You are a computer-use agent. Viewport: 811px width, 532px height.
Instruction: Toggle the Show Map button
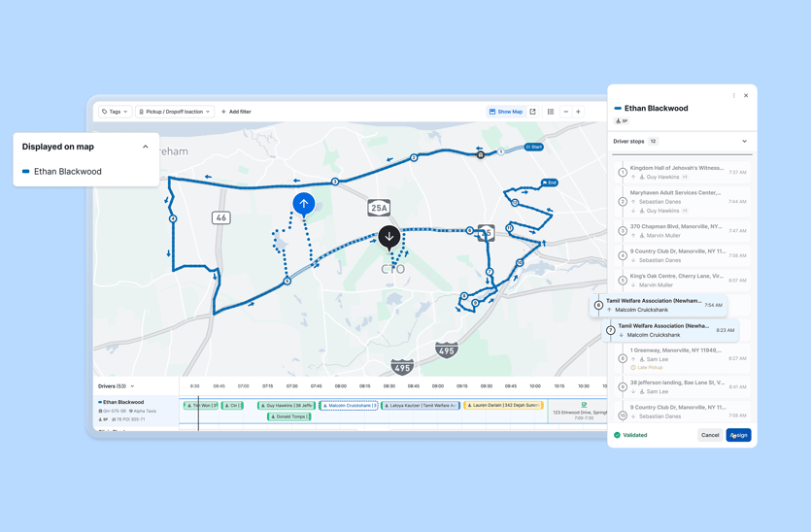pyautogui.click(x=506, y=112)
